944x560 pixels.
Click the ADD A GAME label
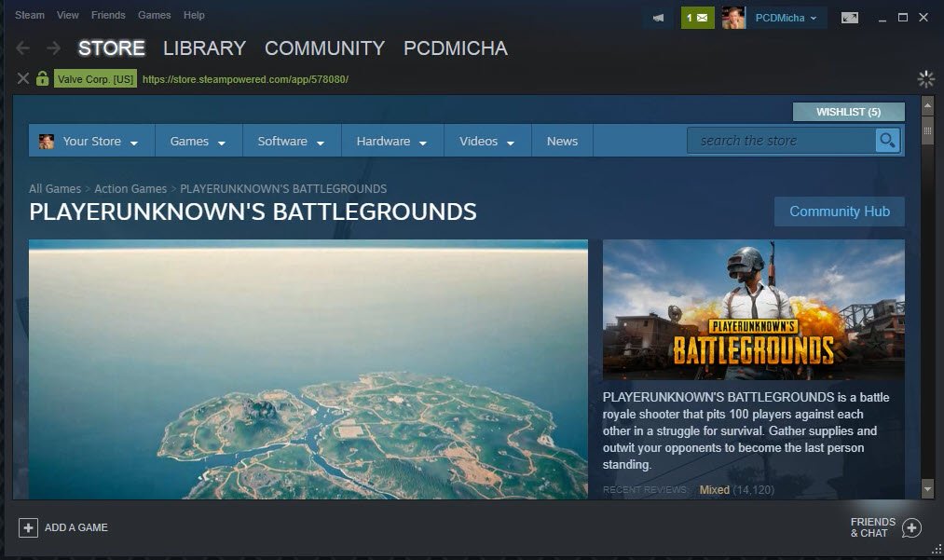75,527
